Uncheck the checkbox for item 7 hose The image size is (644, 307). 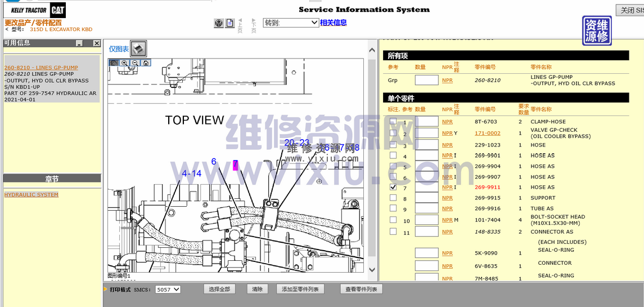393,187
